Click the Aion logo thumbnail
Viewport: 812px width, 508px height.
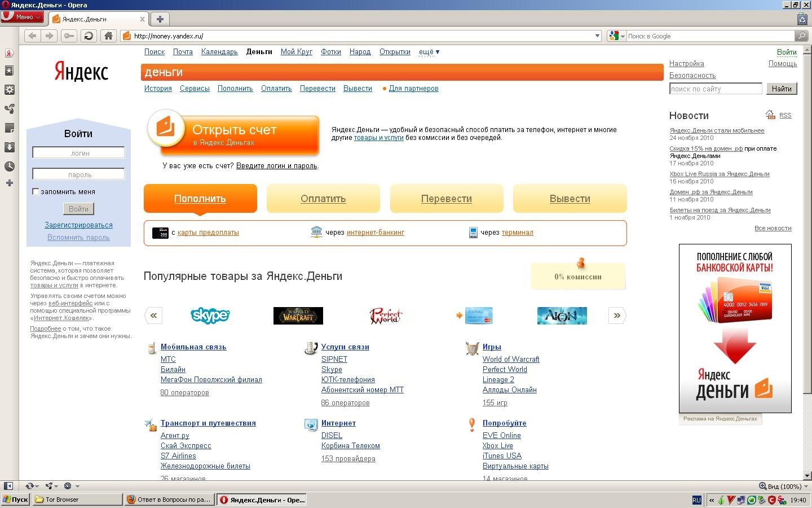pos(562,316)
